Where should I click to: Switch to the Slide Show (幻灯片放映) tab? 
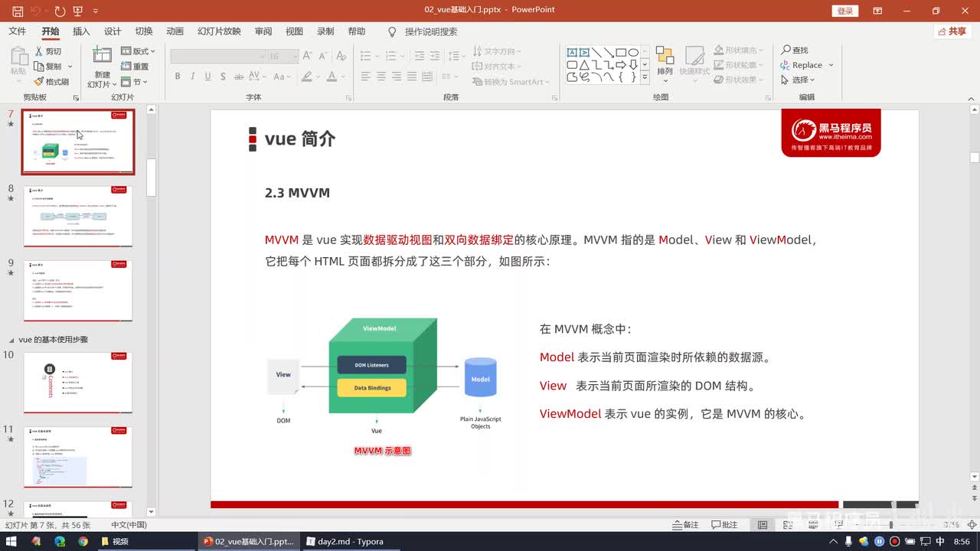click(x=219, y=31)
